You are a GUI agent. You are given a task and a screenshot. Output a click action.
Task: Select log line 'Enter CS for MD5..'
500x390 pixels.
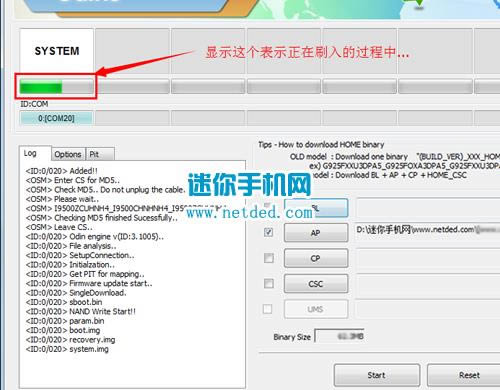tap(73, 180)
